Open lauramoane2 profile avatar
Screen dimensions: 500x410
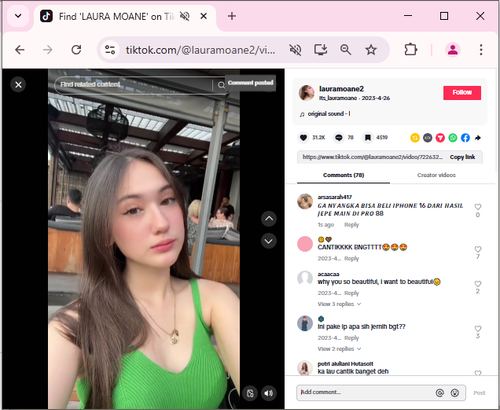(x=307, y=93)
